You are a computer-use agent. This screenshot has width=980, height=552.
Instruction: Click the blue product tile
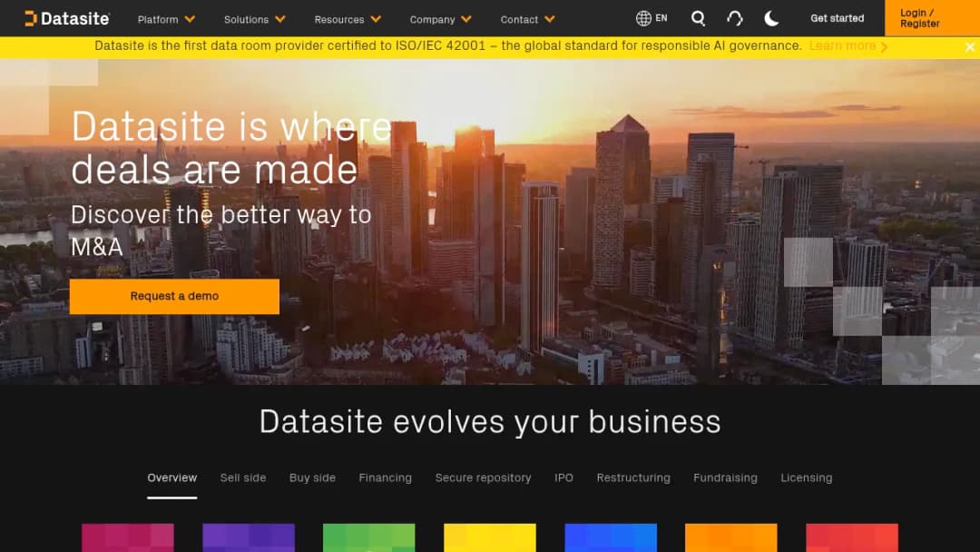tap(611, 537)
